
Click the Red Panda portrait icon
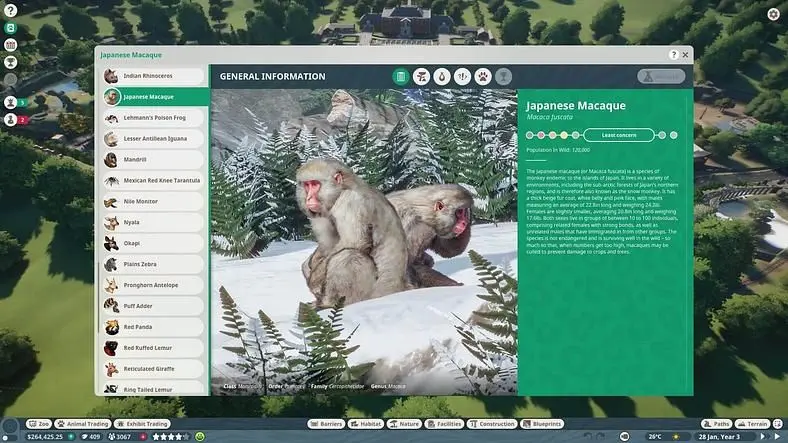coord(111,327)
